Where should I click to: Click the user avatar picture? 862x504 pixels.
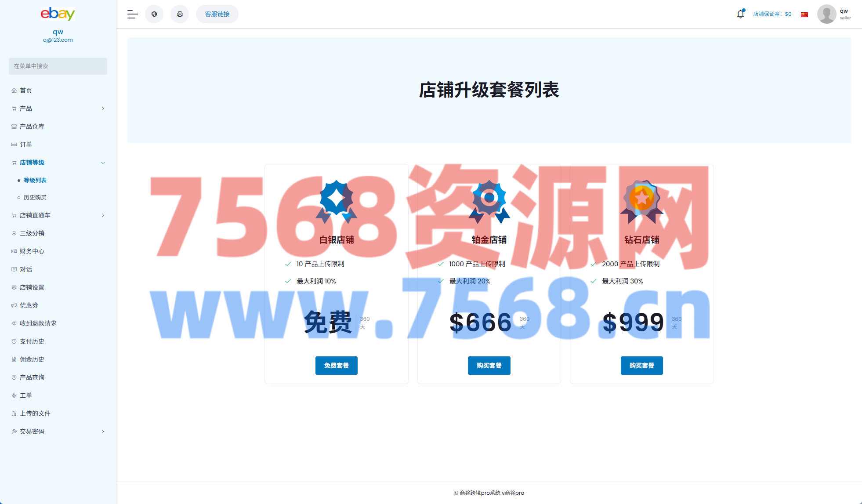(826, 14)
